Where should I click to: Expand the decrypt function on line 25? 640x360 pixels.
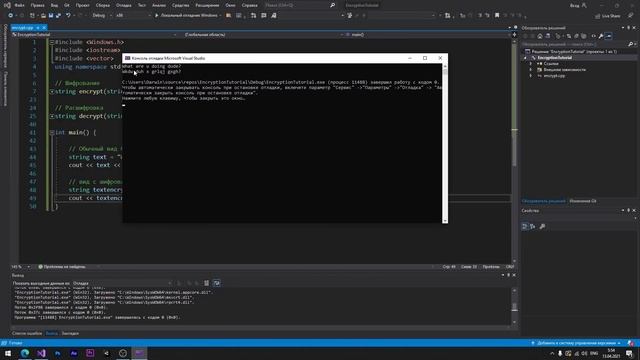[52, 116]
